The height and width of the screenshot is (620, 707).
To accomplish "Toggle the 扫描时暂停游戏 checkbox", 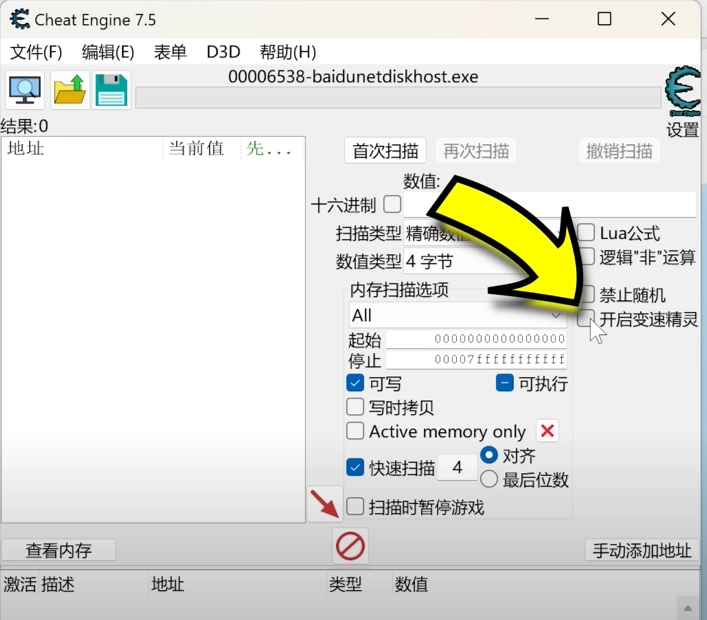I will [355, 507].
